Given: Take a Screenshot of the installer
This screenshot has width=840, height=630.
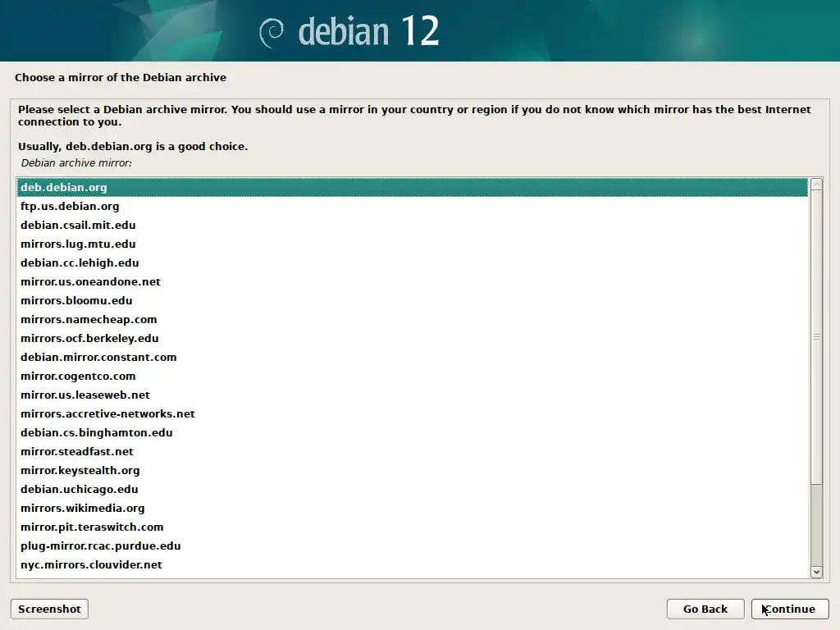Looking at the screenshot, I should pyautogui.click(x=49, y=609).
